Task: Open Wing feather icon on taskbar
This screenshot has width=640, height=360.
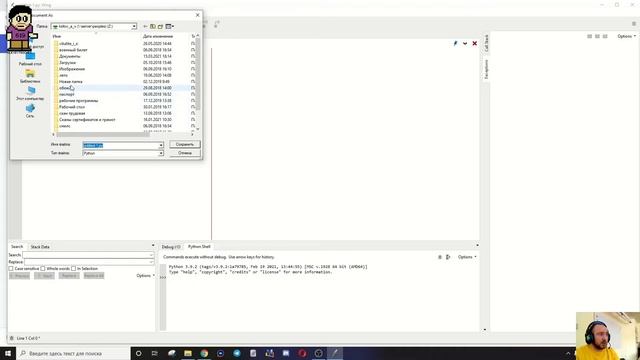Action: click(x=335, y=353)
